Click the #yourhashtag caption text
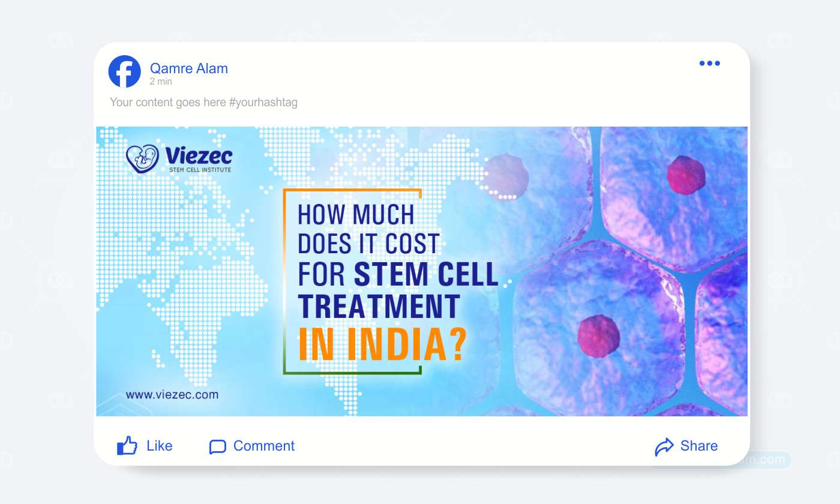840x504 pixels. [x=263, y=103]
